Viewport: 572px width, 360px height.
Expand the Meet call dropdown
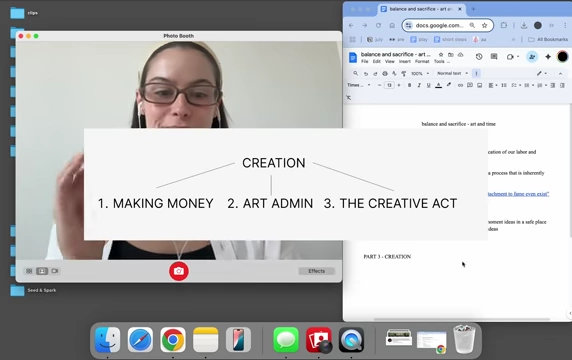pos(518,57)
